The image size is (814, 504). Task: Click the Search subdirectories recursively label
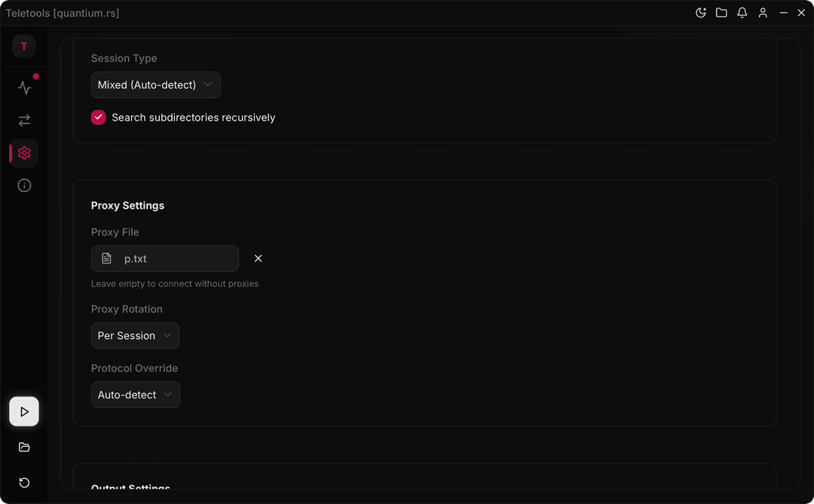[193, 118]
